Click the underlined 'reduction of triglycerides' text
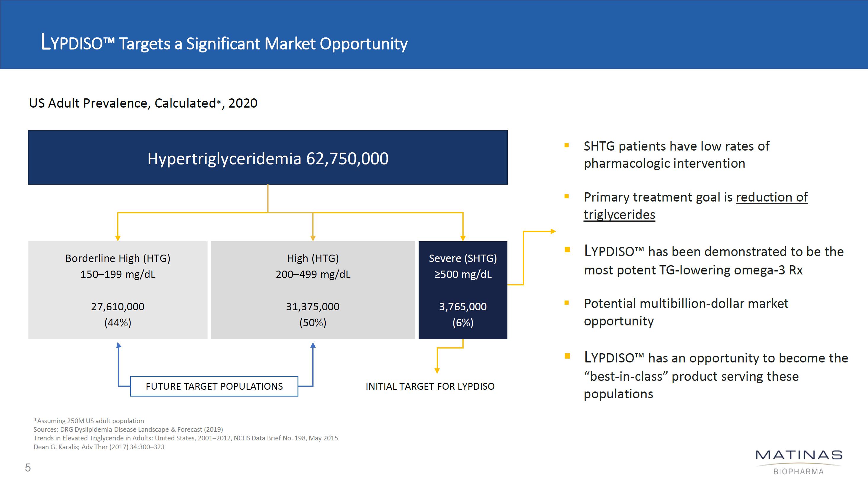Image resolution: width=868 pixels, height=489 pixels. tap(771, 197)
